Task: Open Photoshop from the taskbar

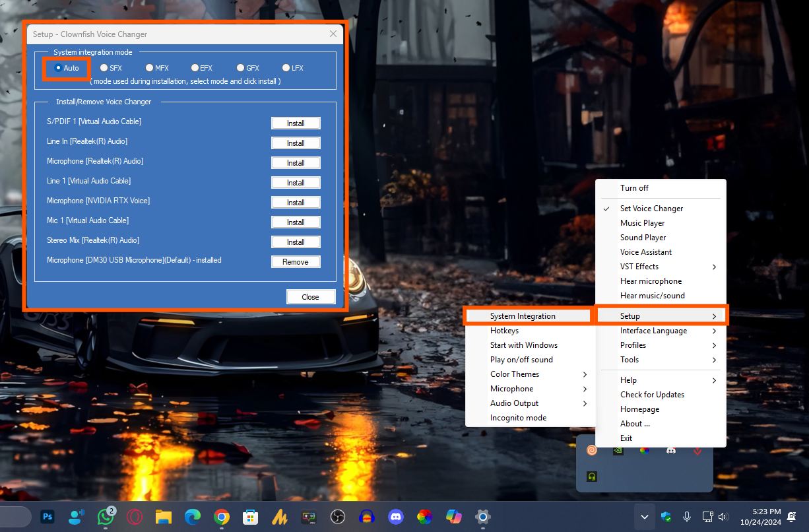Action: pyautogui.click(x=48, y=517)
